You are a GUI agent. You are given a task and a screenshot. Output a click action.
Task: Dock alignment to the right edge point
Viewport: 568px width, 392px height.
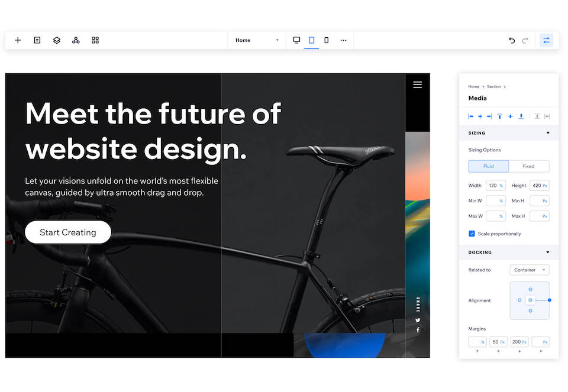click(x=550, y=300)
